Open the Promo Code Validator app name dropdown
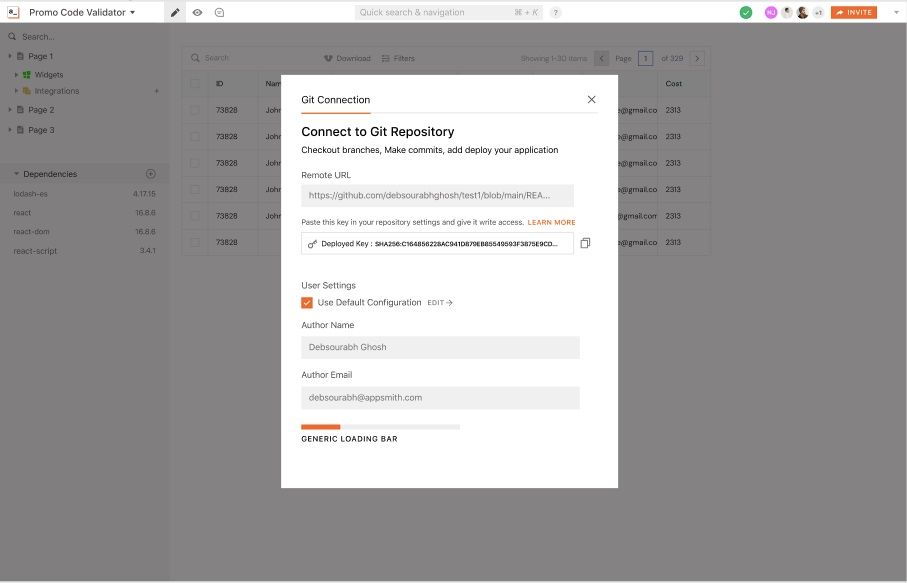Viewport: 907px width, 583px height. tap(82, 12)
